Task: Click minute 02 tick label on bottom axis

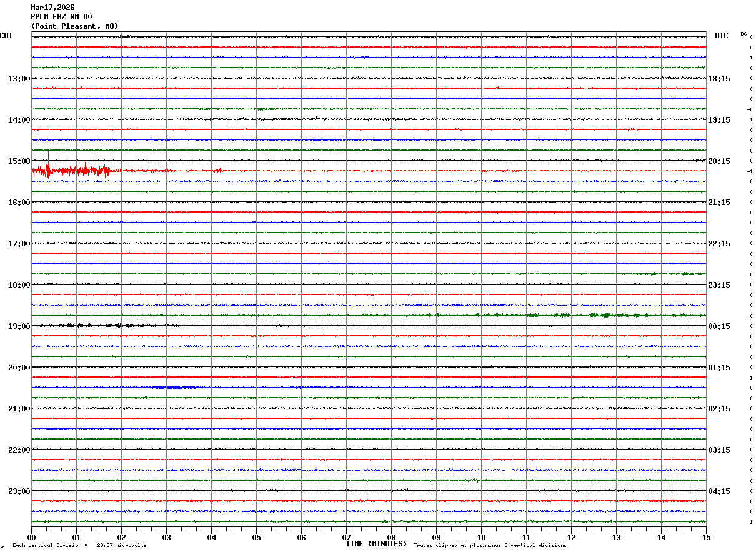Action: [x=121, y=537]
